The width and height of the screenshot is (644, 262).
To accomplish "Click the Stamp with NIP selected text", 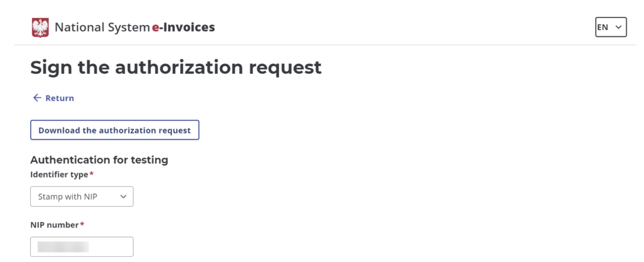I will 68,197.
